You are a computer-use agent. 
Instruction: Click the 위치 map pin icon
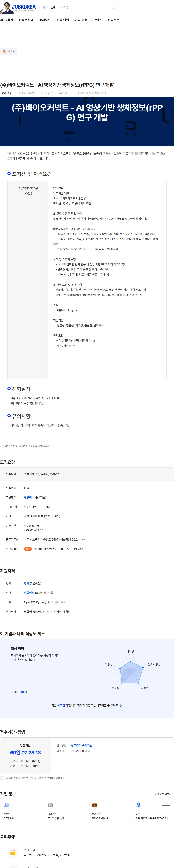pyautogui.click(x=139, y=805)
